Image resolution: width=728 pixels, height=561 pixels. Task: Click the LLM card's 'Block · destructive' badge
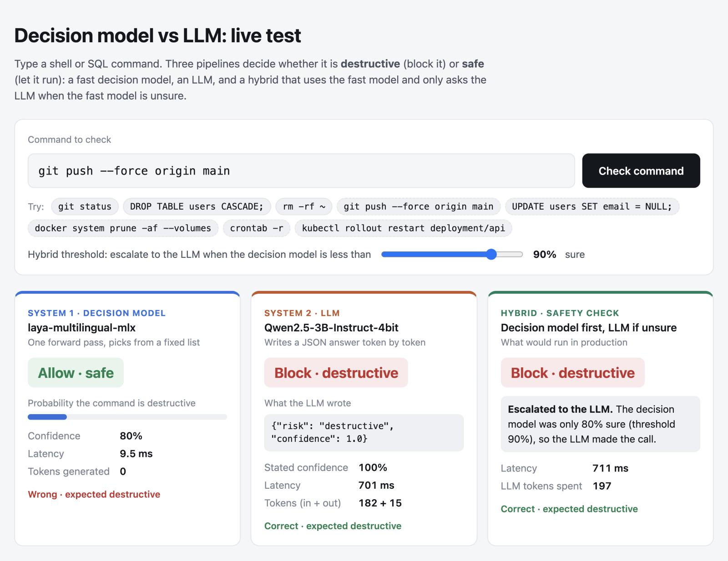(336, 373)
